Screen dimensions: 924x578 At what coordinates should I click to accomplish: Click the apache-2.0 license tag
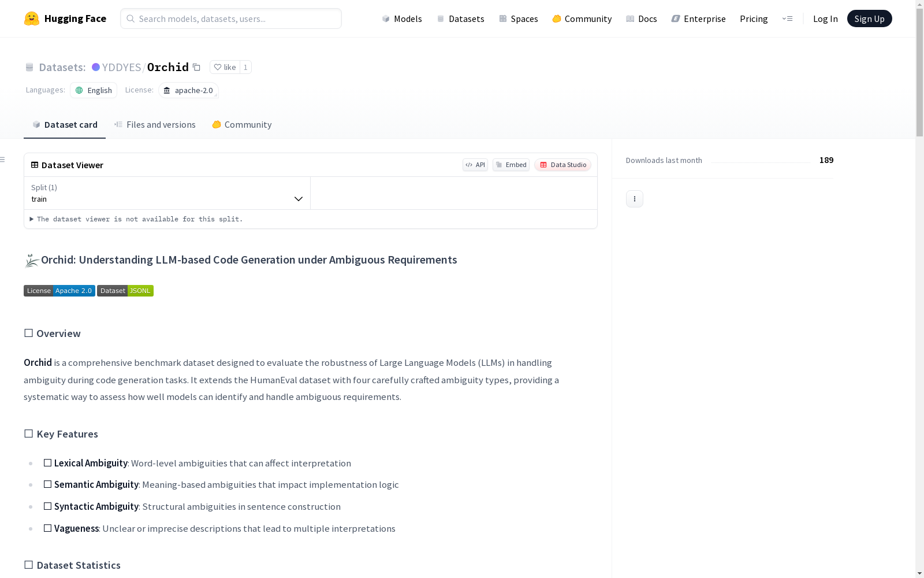tap(188, 90)
